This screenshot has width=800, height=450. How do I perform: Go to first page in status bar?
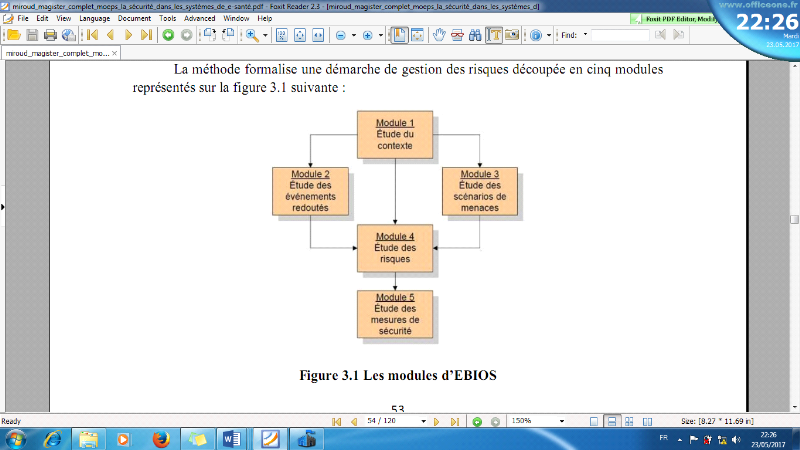(x=336, y=421)
